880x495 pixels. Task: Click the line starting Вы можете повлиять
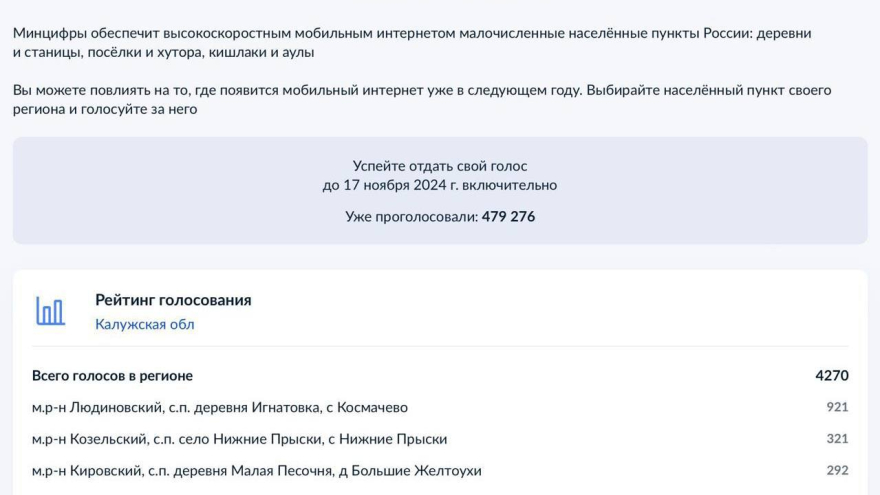pos(422,90)
